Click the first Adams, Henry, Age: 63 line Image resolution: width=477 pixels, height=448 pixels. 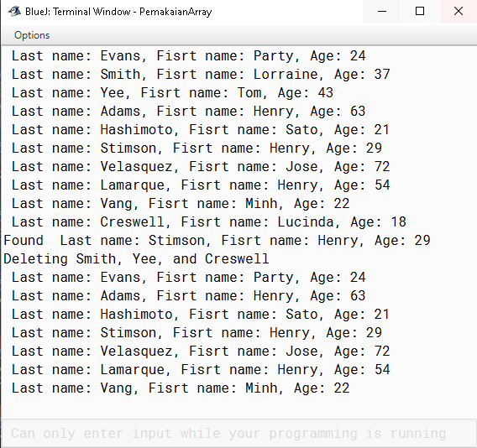click(x=189, y=112)
